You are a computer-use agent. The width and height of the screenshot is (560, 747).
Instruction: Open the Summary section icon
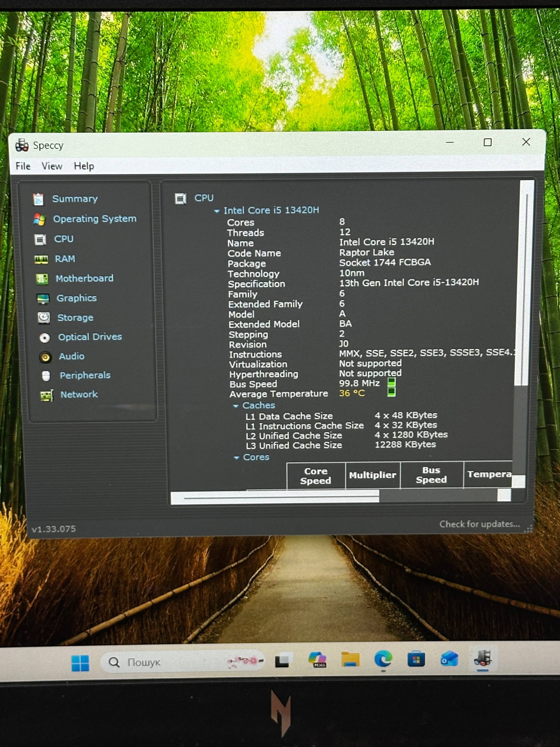(x=38, y=199)
